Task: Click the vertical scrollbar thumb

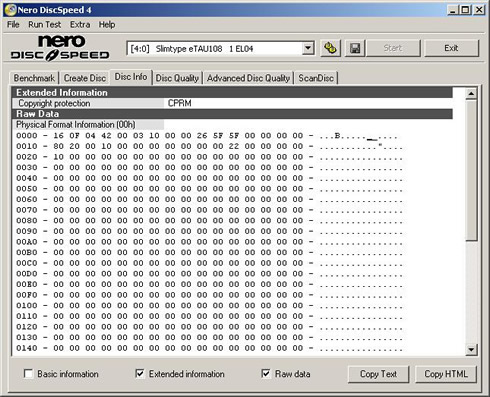Action: 471,170
